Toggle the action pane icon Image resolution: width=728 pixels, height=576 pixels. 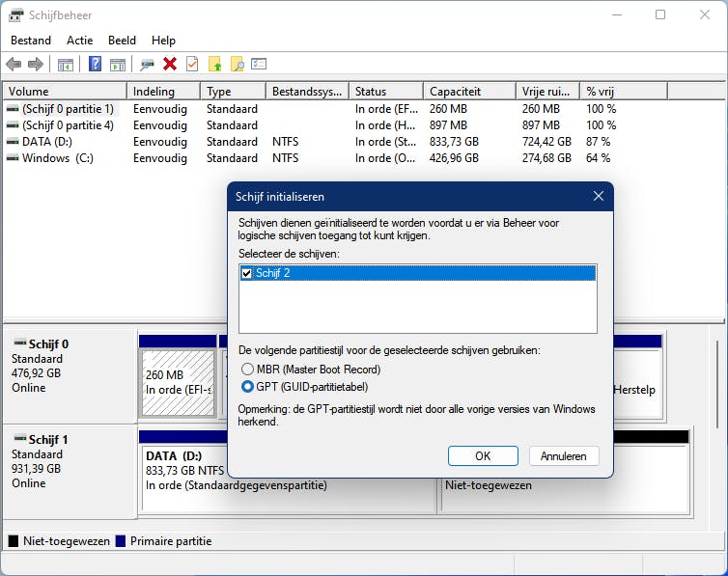tap(118, 65)
